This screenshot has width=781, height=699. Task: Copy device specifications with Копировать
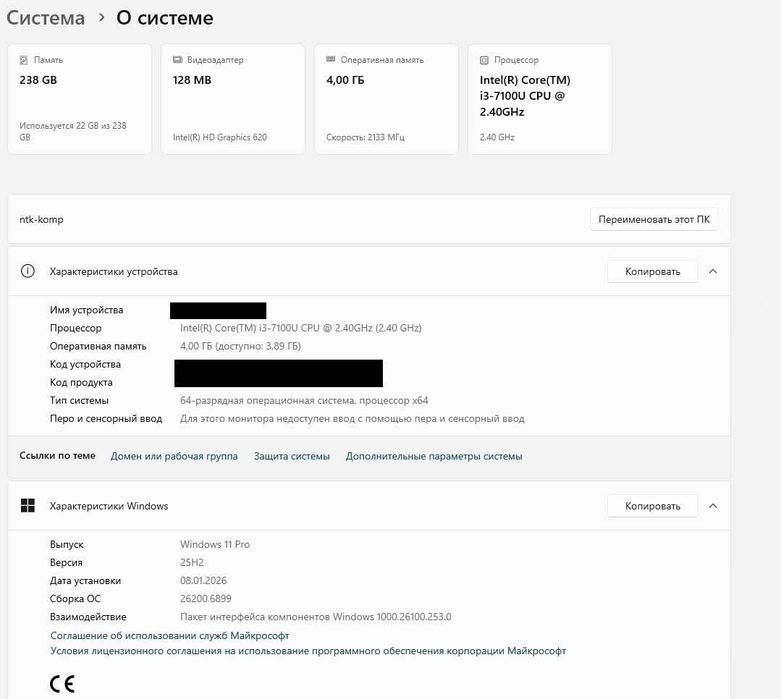pos(652,272)
